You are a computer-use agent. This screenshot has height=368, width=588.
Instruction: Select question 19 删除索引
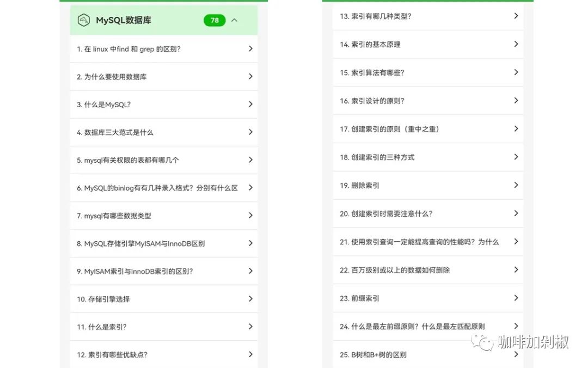click(x=428, y=185)
